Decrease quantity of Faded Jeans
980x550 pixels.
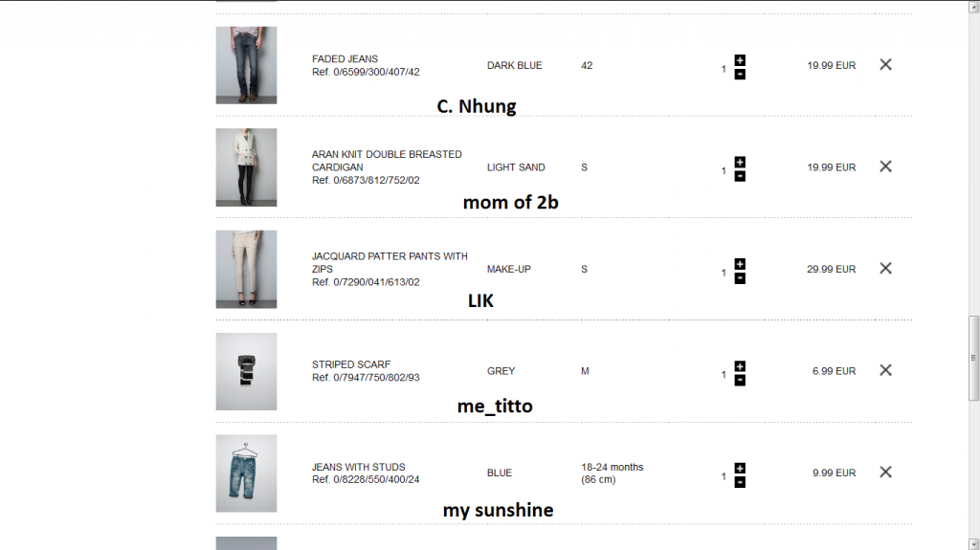pos(740,74)
